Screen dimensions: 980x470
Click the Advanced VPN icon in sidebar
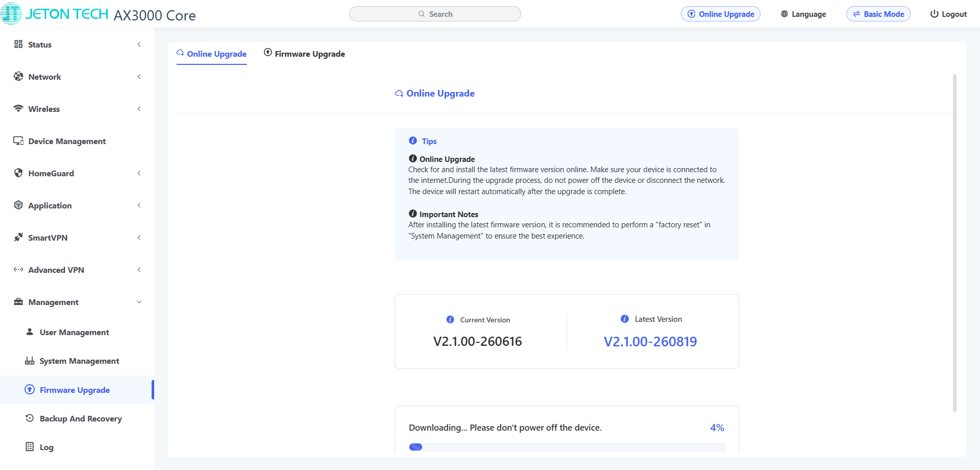coord(18,269)
